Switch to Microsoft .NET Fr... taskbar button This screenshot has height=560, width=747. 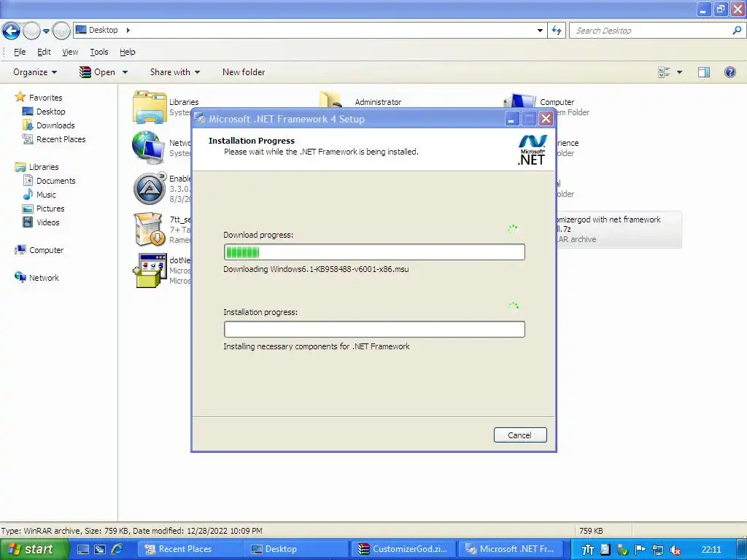pyautogui.click(x=511, y=549)
